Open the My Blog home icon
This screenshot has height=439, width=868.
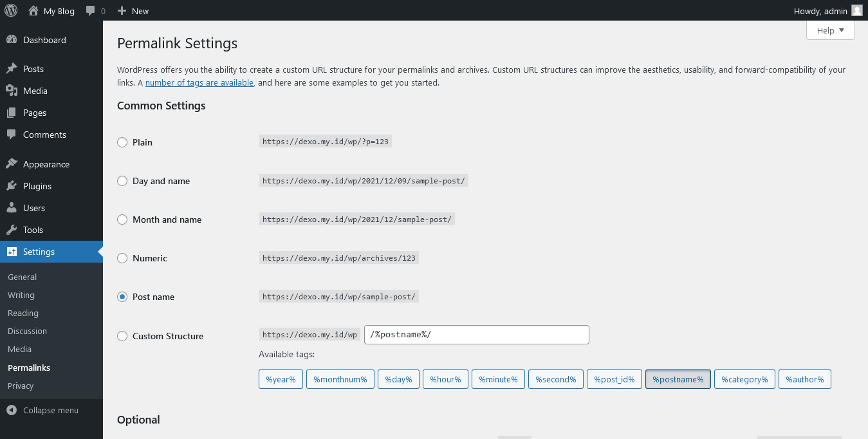click(33, 11)
